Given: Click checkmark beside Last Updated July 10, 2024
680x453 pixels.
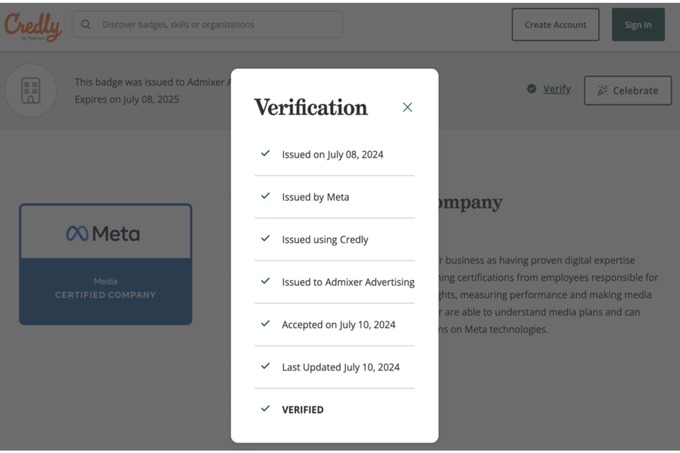Looking at the screenshot, I should tap(265, 367).
